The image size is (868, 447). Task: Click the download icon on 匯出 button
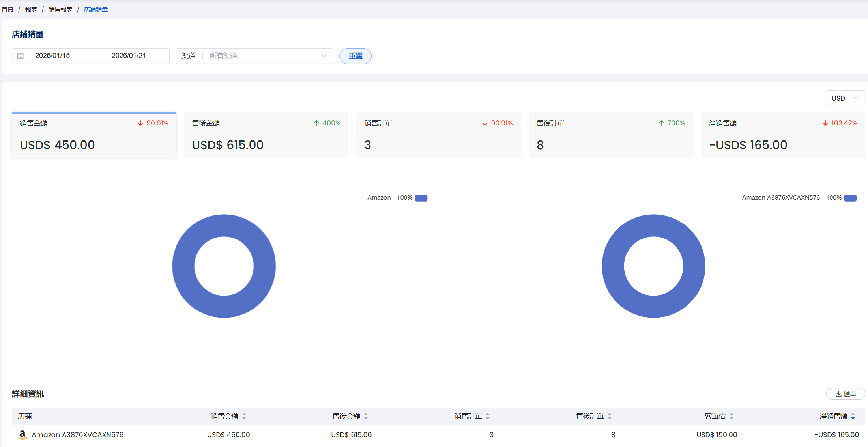coord(838,394)
